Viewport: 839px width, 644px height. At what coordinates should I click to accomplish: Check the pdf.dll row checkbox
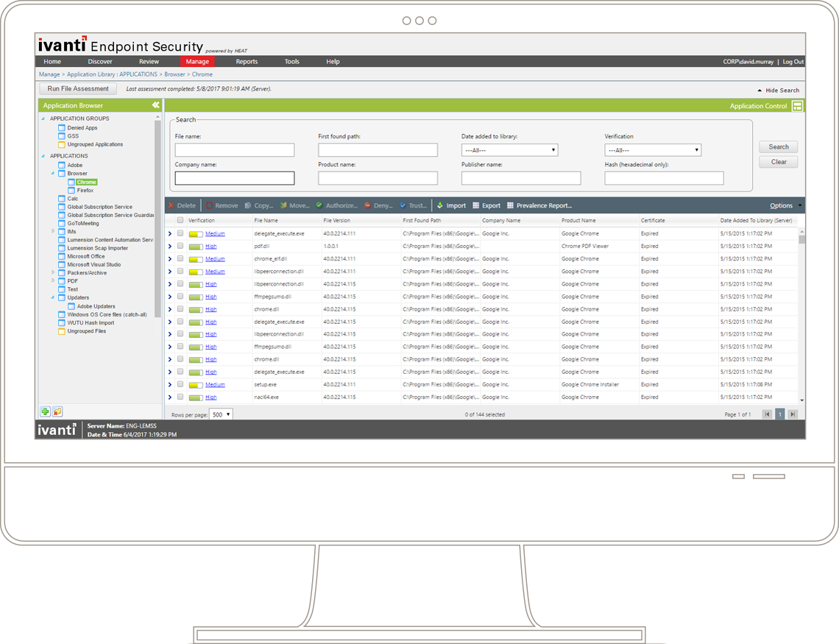(180, 246)
